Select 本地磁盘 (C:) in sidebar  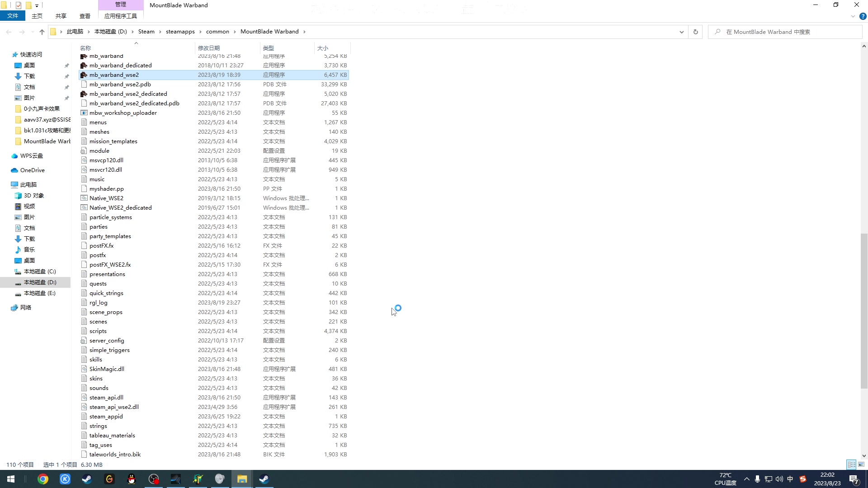coord(40,272)
